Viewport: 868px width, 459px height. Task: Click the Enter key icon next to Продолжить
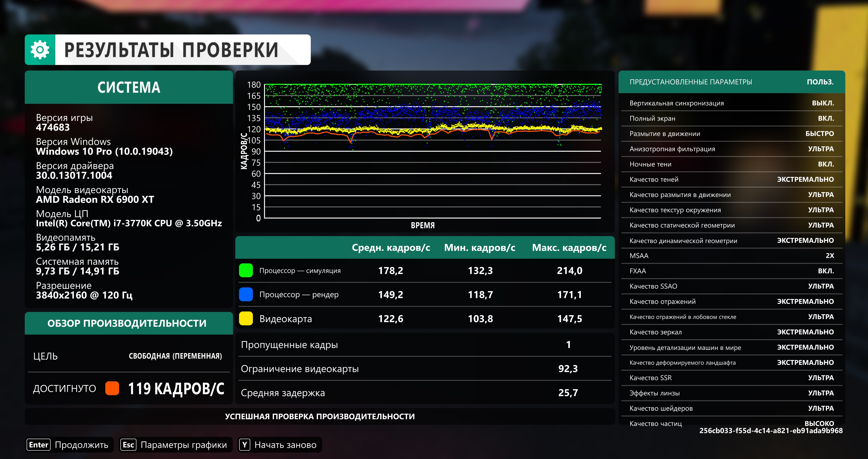tap(38, 445)
